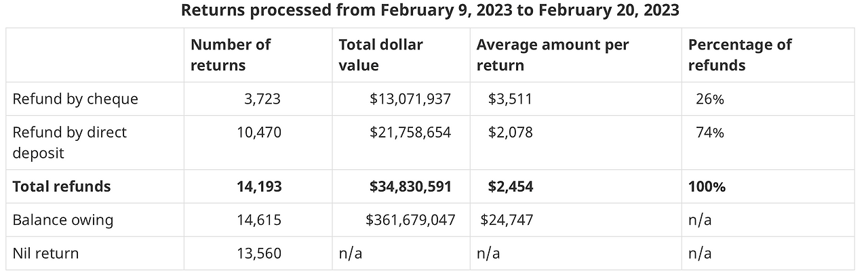Select the 'Nil return' row label
The image size is (868, 277).
tap(45, 253)
